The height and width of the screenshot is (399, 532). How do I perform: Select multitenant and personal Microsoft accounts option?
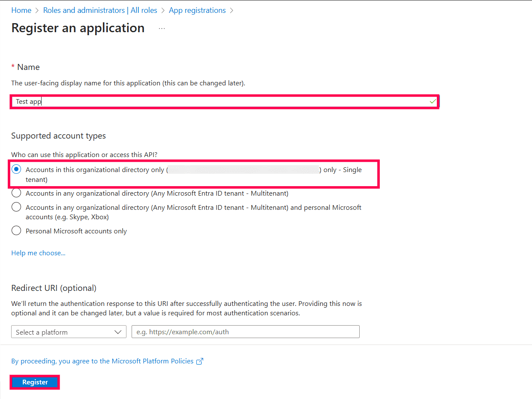tap(16, 207)
